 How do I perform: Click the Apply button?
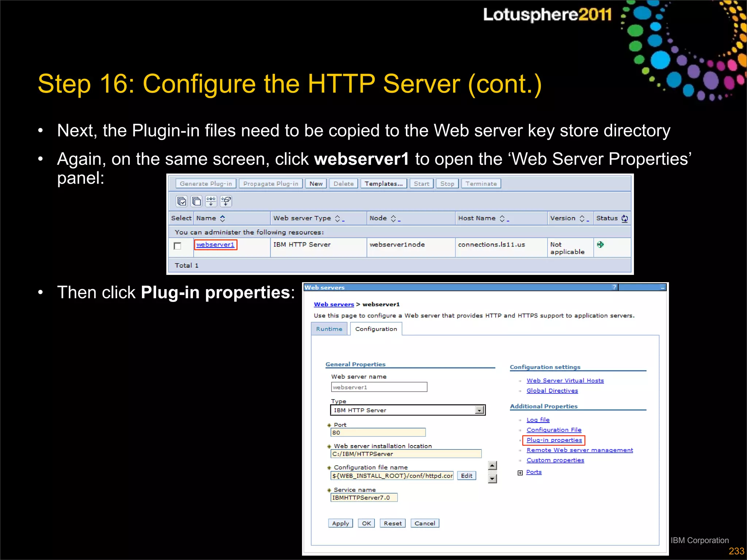click(340, 524)
